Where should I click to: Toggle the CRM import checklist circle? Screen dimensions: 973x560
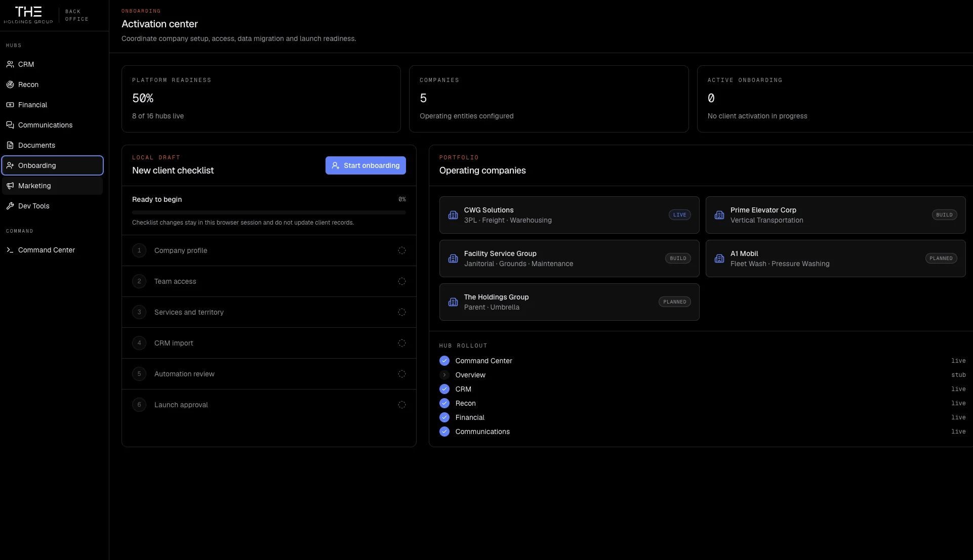tap(402, 343)
